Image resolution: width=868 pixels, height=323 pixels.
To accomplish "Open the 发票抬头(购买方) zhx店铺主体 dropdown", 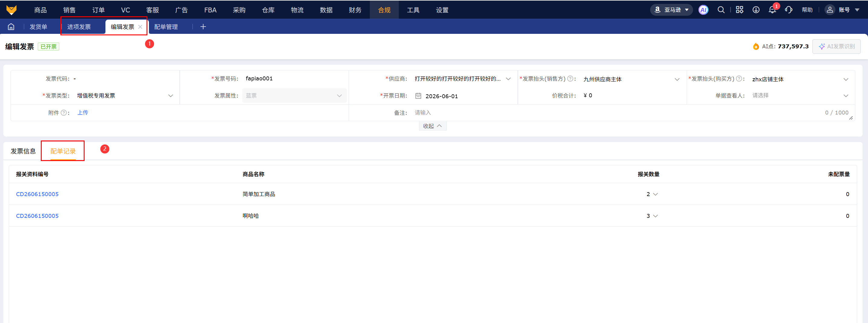I will pos(800,79).
